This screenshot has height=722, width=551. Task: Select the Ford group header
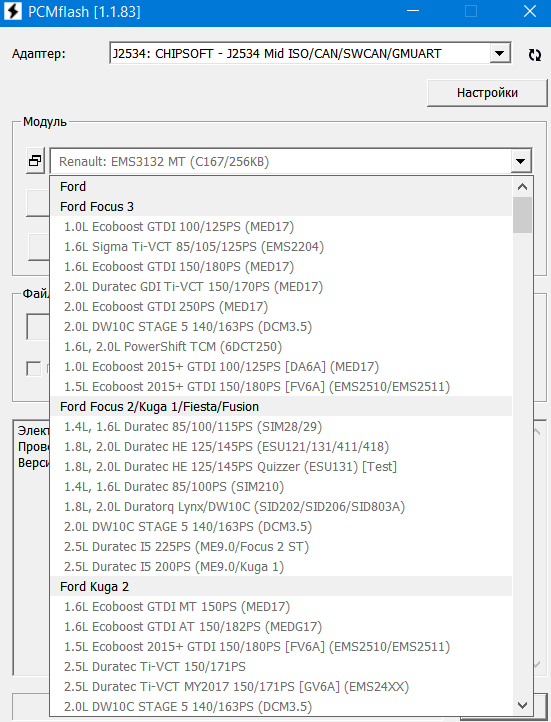(x=281, y=186)
